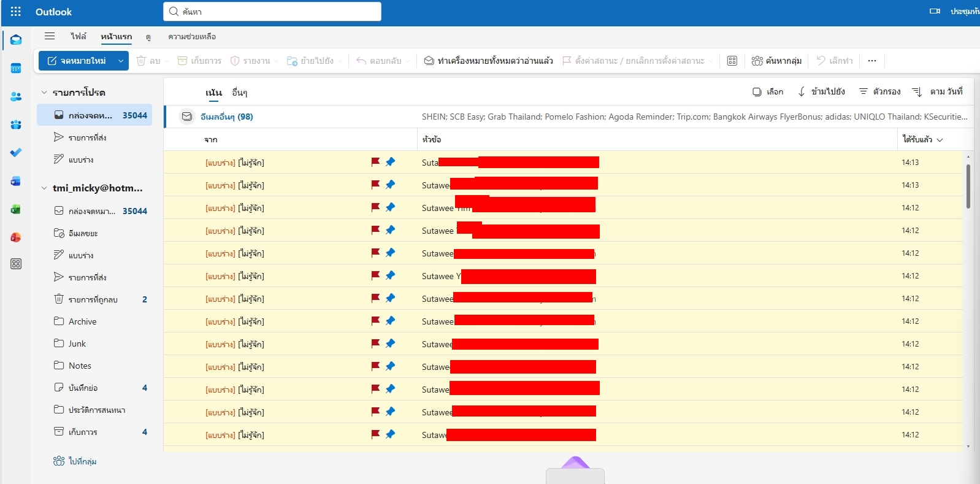Open the จดหมายใหม่ dropdown arrow
The image size is (980, 484).
[x=121, y=61]
